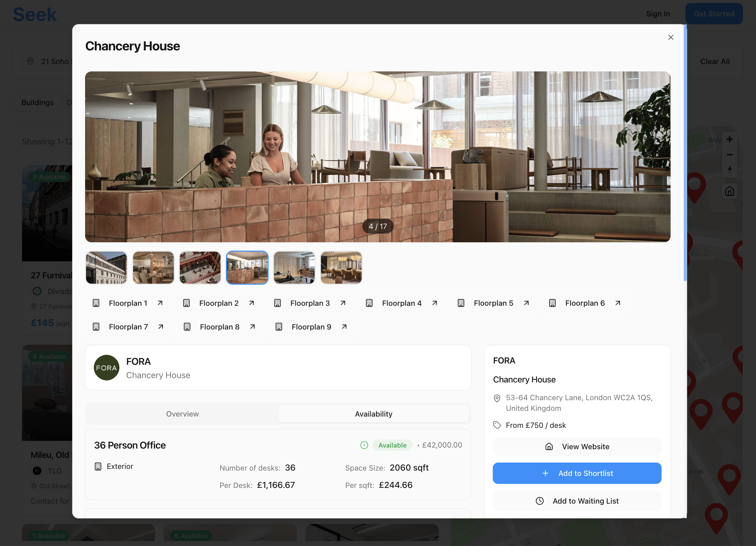Open the Floorplan 9 link

point(312,327)
